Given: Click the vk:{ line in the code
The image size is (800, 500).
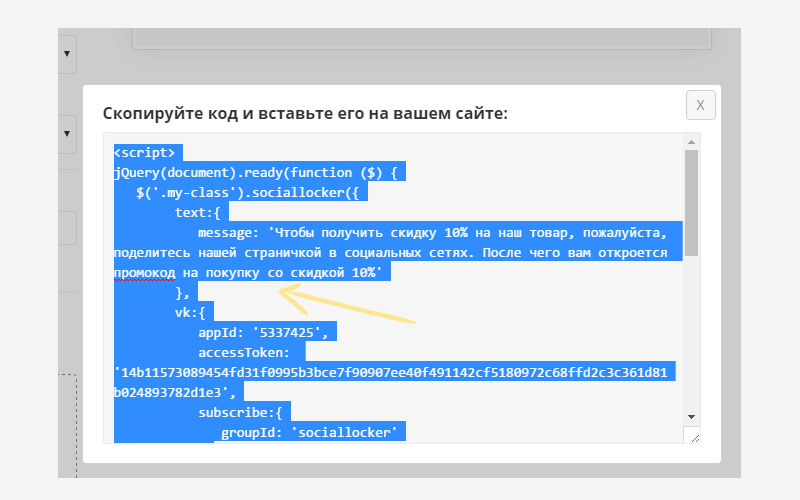Looking at the screenshot, I should pos(190,312).
